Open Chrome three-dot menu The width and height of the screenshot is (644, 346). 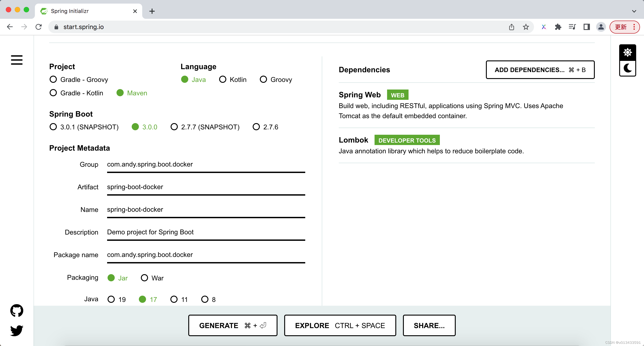click(x=634, y=27)
